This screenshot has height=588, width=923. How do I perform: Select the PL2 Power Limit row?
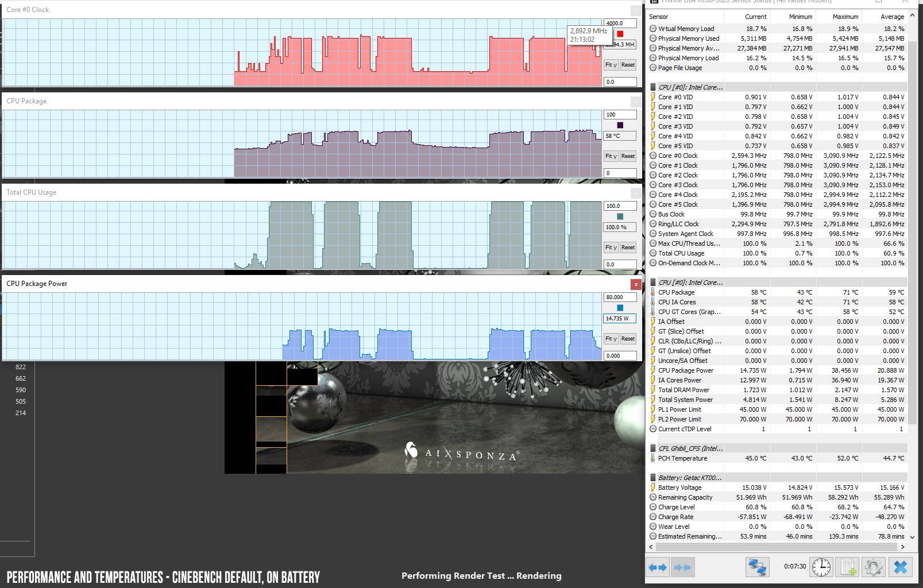(777, 419)
